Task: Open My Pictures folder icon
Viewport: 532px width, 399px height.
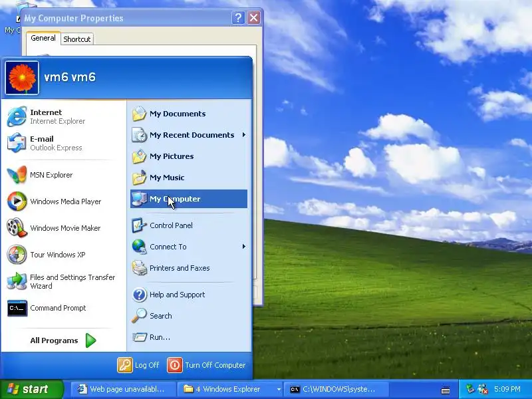Action: click(x=139, y=156)
